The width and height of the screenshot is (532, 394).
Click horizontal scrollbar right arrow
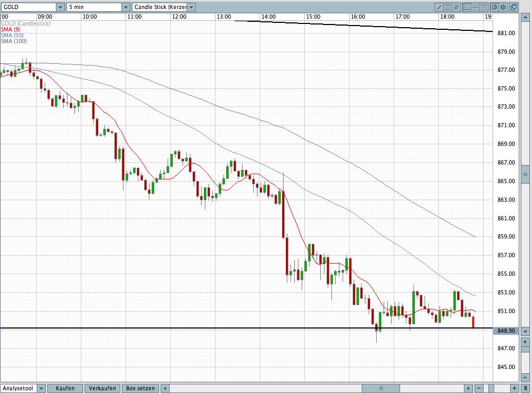point(468,388)
